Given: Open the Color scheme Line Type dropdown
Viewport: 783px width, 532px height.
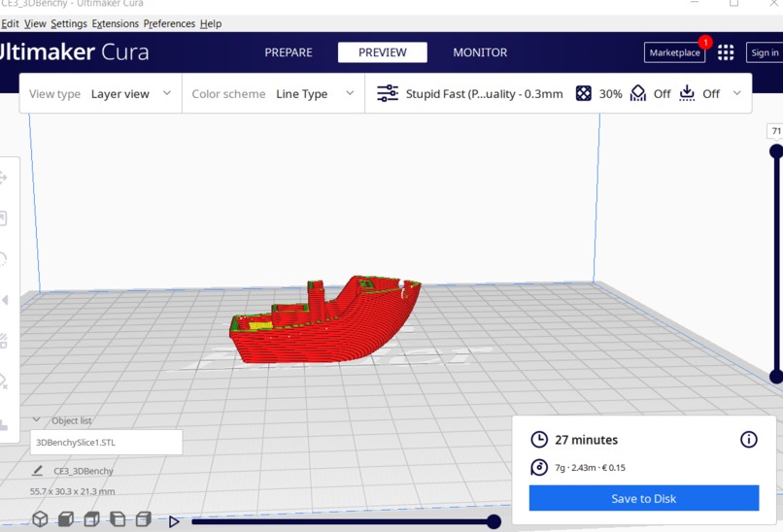Looking at the screenshot, I should (x=273, y=94).
